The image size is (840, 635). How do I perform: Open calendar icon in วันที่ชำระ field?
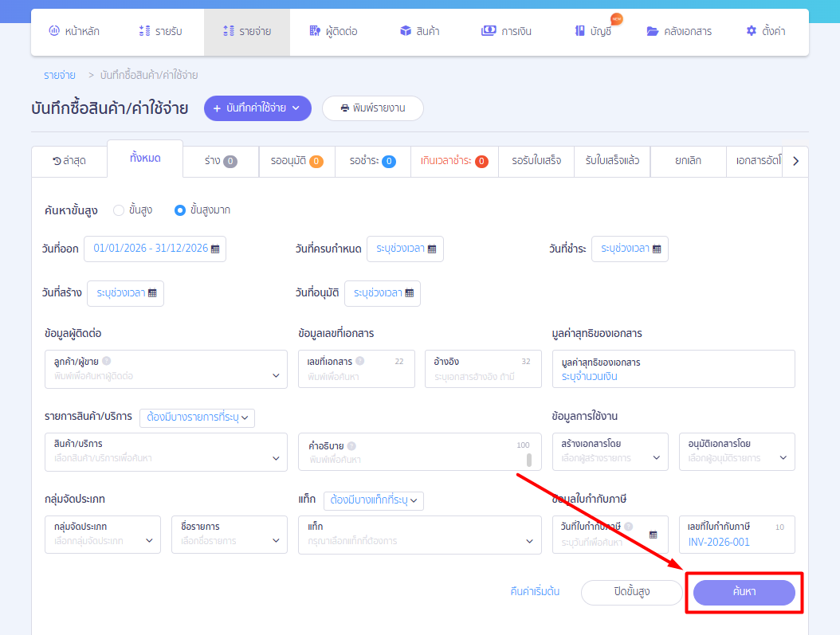(657, 249)
